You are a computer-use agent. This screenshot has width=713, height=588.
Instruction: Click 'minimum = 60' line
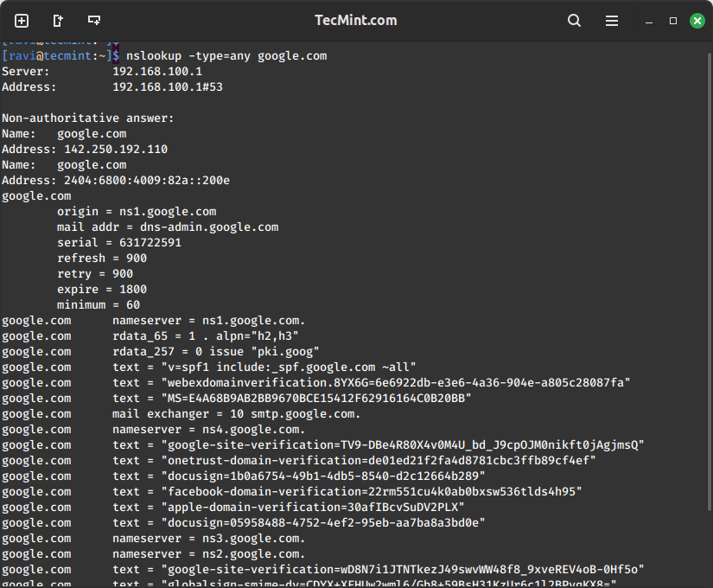(x=99, y=305)
